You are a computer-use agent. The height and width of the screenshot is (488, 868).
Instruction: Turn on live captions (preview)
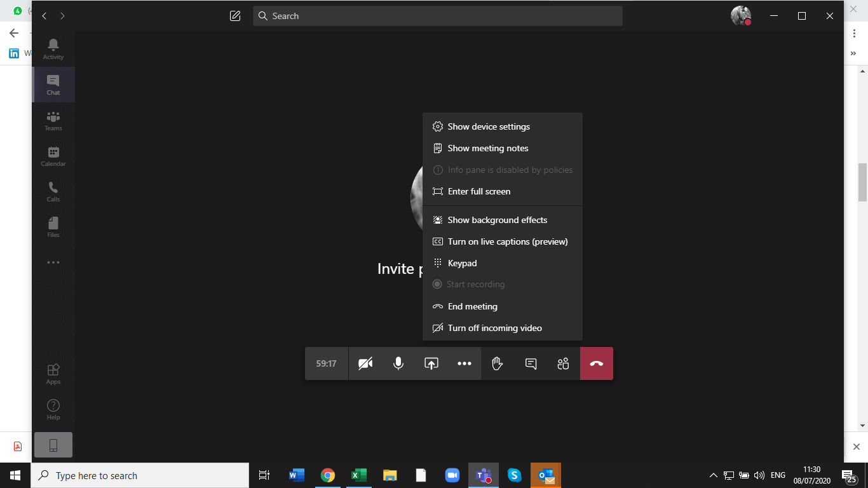507,241
